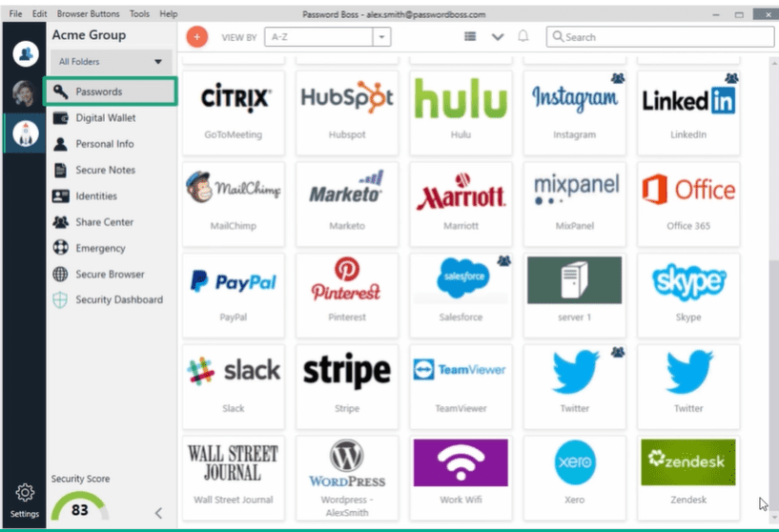Open the GoToMeeting Citrix item
Viewport: 779px width, 532px height.
coord(233,113)
